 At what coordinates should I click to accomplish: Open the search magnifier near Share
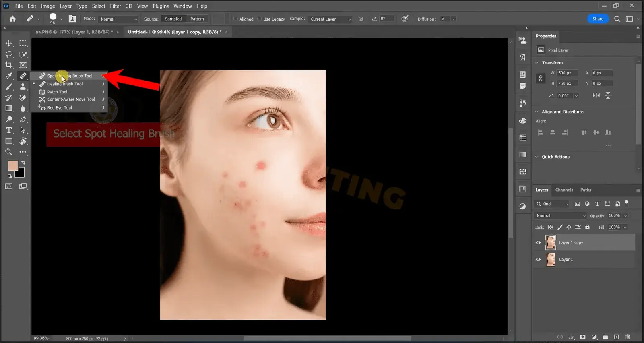point(617,19)
